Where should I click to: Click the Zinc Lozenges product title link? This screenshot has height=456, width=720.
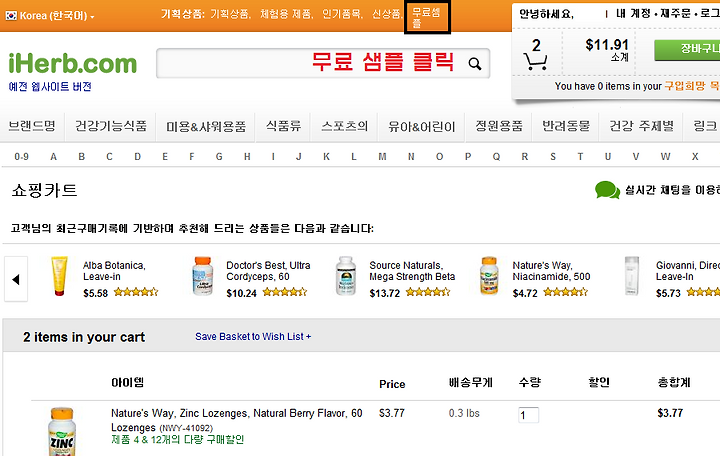pyautogui.click(x=236, y=420)
